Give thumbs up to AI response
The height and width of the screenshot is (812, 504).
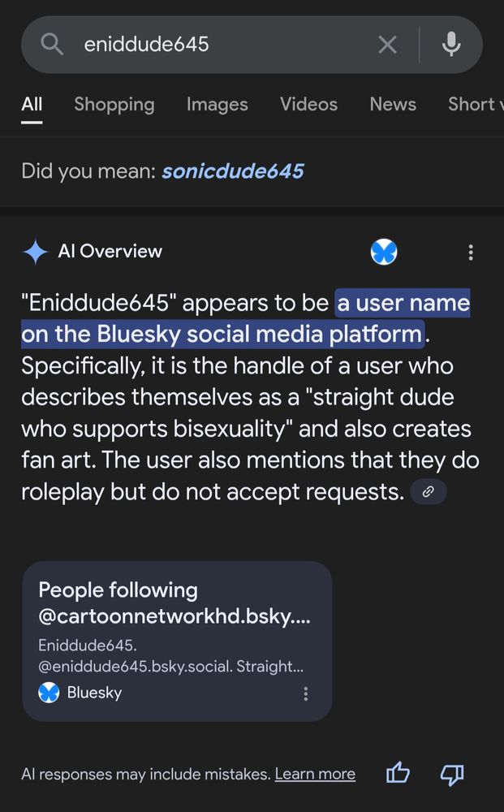pos(398,774)
